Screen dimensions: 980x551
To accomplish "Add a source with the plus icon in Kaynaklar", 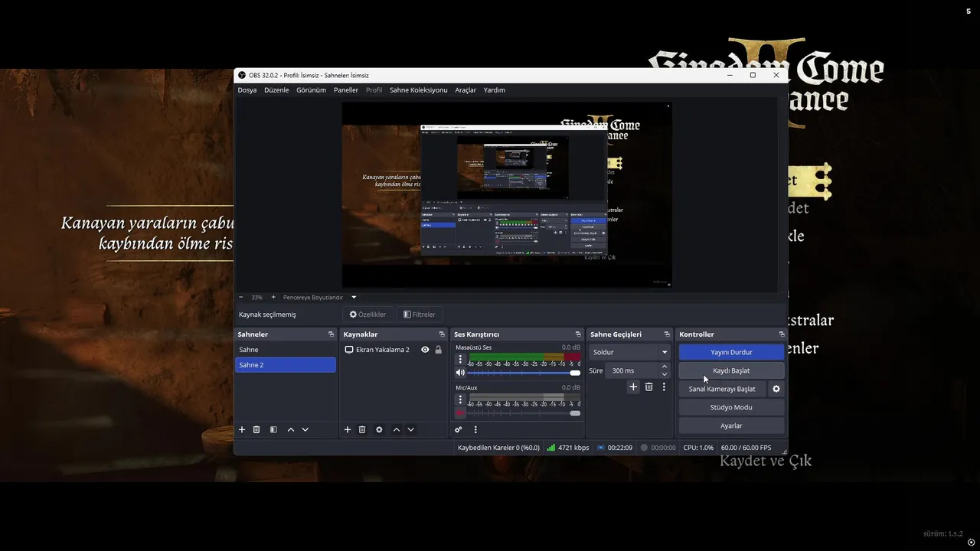I will 348,430.
